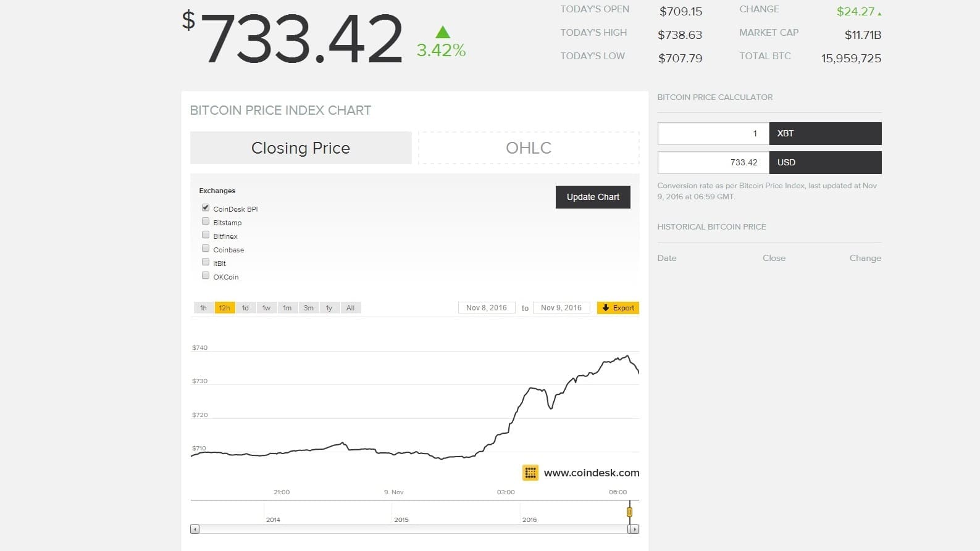This screenshot has height=551, width=980.
Task: Check the Bitfinex exchange checkbox
Action: (206, 235)
